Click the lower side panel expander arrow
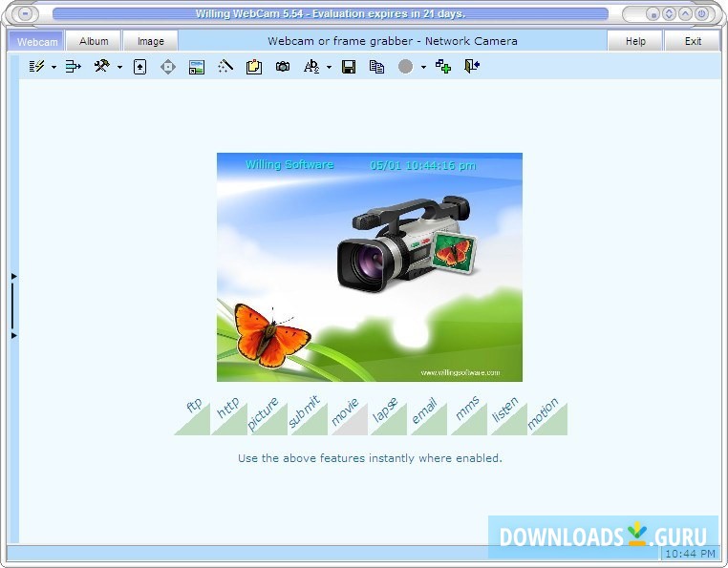The height and width of the screenshot is (568, 728). [x=14, y=335]
